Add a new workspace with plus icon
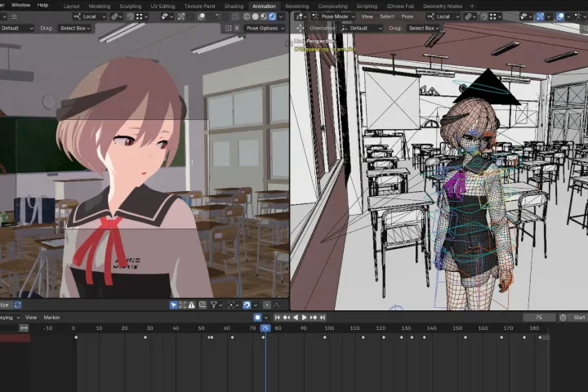 tap(472, 6)
